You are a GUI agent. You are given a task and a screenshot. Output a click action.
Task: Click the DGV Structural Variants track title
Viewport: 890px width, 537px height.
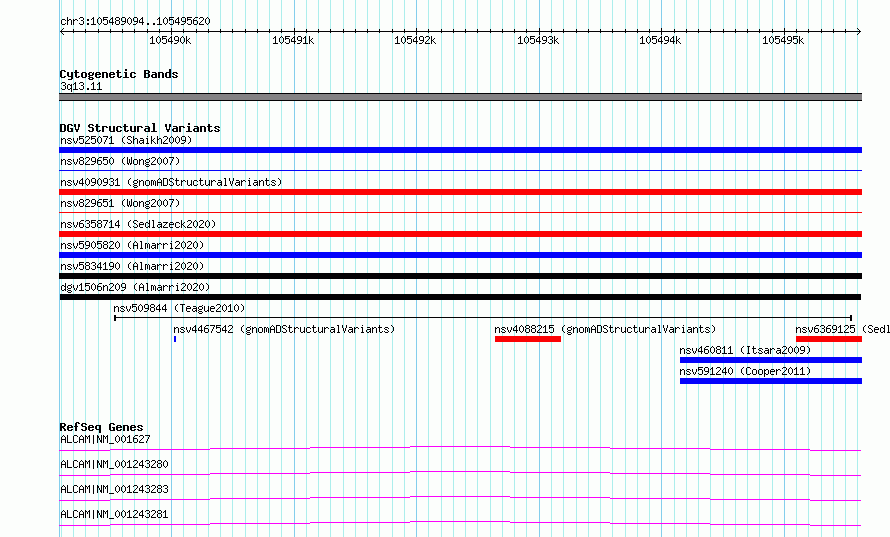point(140,128)
